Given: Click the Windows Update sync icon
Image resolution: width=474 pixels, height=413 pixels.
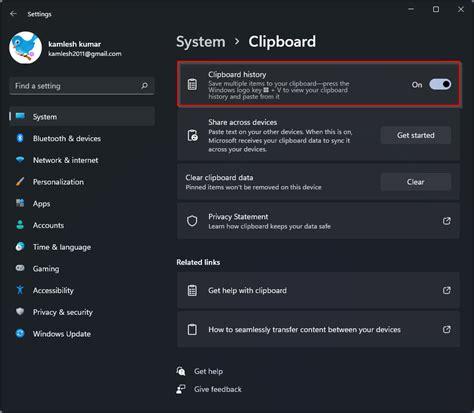Looking at the screenshot, I should (x=20, y=333).
